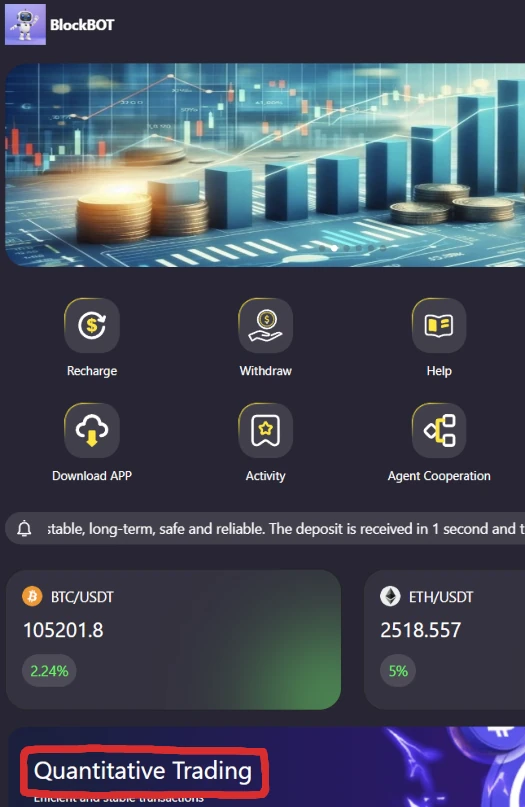525x807 pixels.
Task: Open the ETH/USDT price card
Action: pos(444,640)
